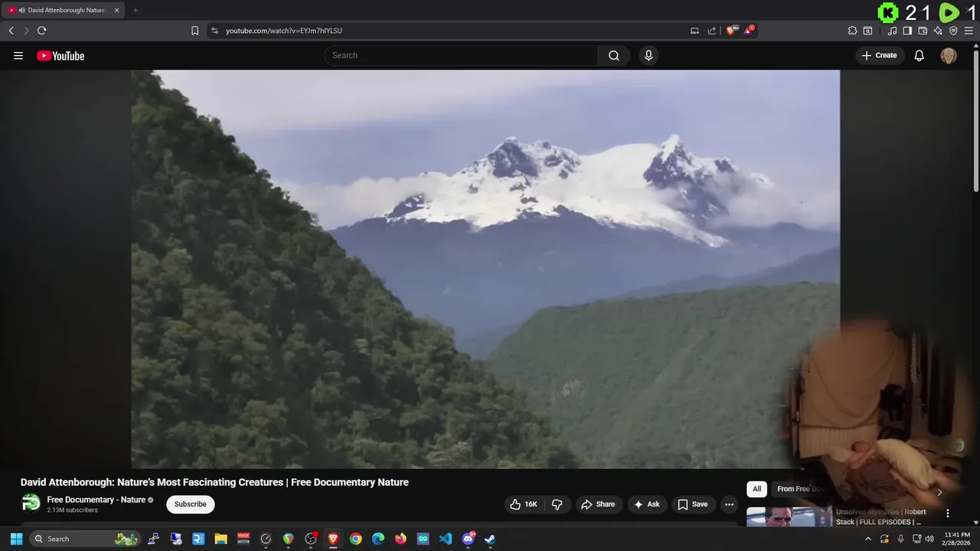Open Steam from the taskbar
This screenshot has width=980, height=551.
tap(490, 539)
